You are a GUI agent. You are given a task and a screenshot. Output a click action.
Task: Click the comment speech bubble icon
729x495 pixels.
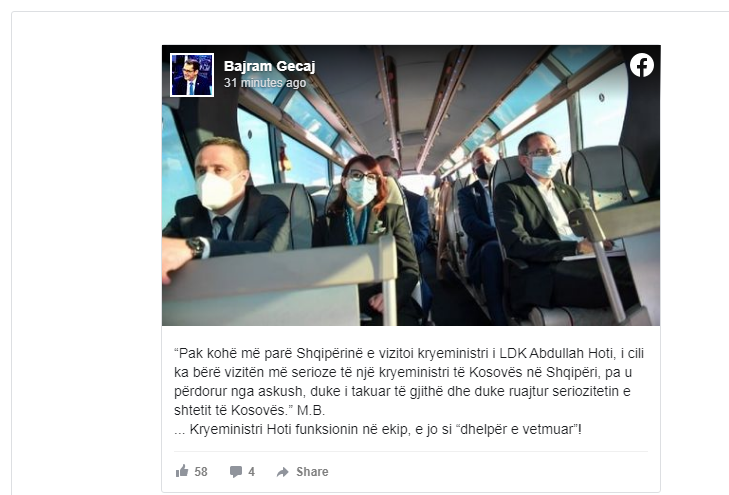click(x=236, y=472)
